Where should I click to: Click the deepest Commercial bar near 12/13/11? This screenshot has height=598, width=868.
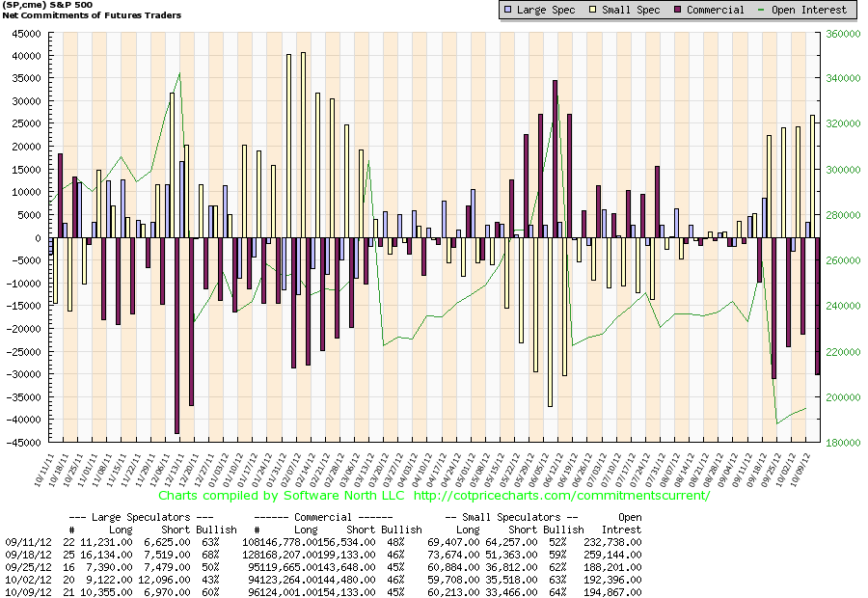pos(176,336)
